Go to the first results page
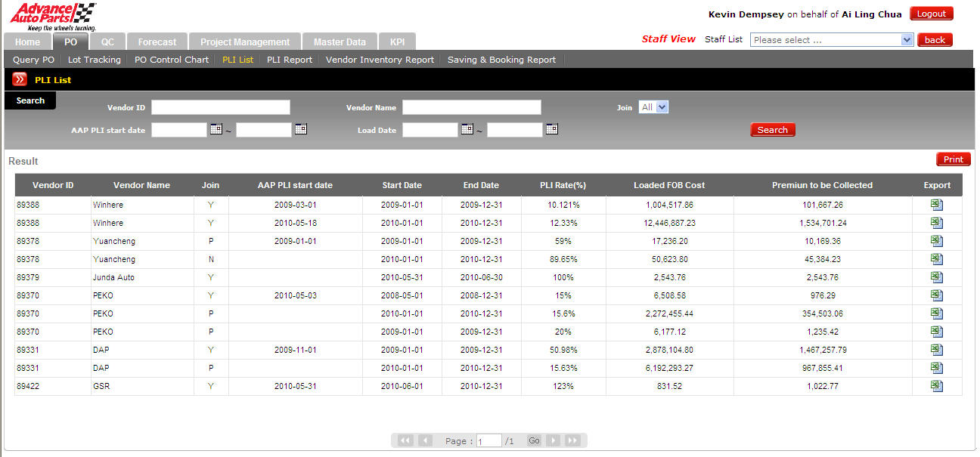Image resolution: width=980 pixels, height=457 pixels. click(405, 440)
